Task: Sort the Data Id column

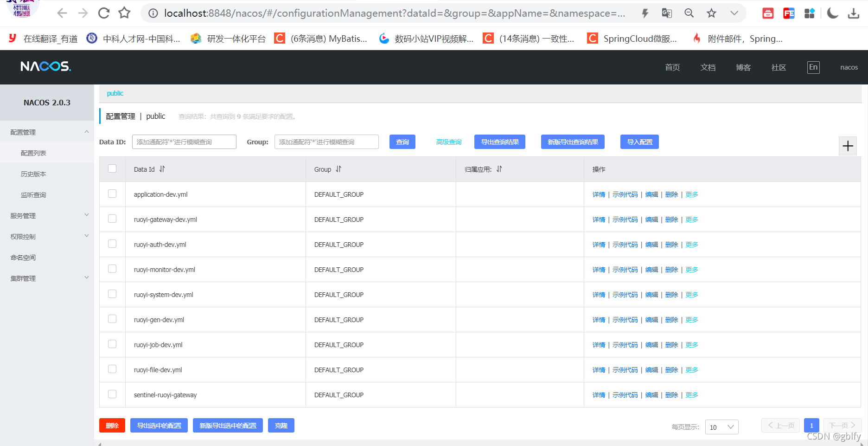Action: tap(162, 169)
